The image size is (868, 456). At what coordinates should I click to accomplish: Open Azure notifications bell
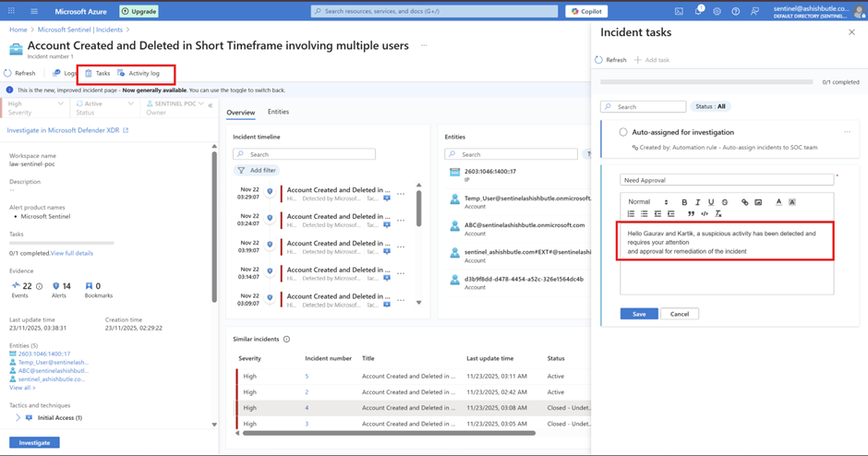698,11
